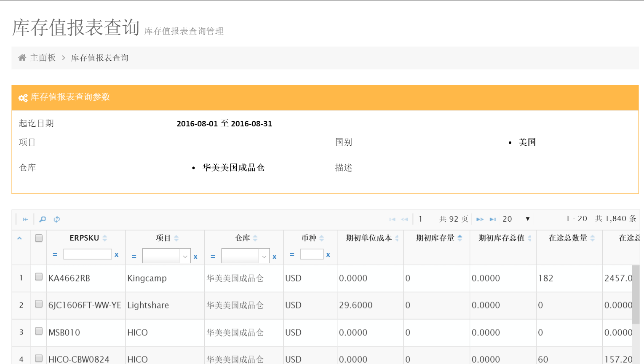Click the 币种 filter text field
The image size is (644, 364).
click(312, 254)
